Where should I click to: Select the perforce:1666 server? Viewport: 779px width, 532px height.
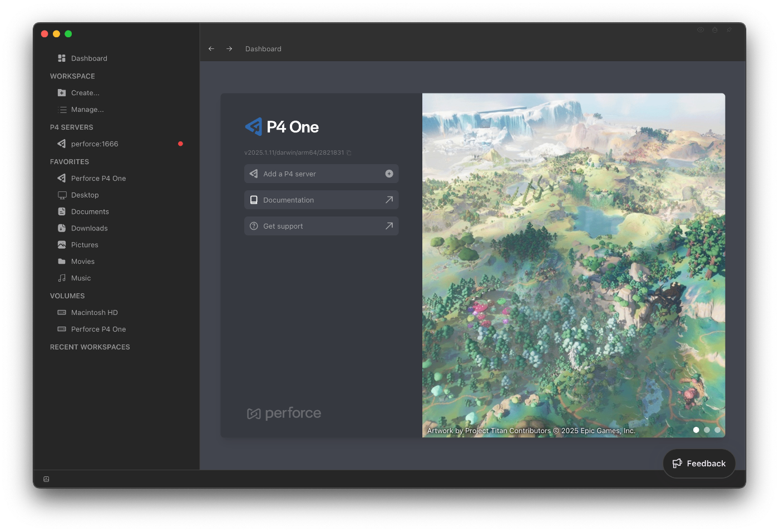(88, 144)
